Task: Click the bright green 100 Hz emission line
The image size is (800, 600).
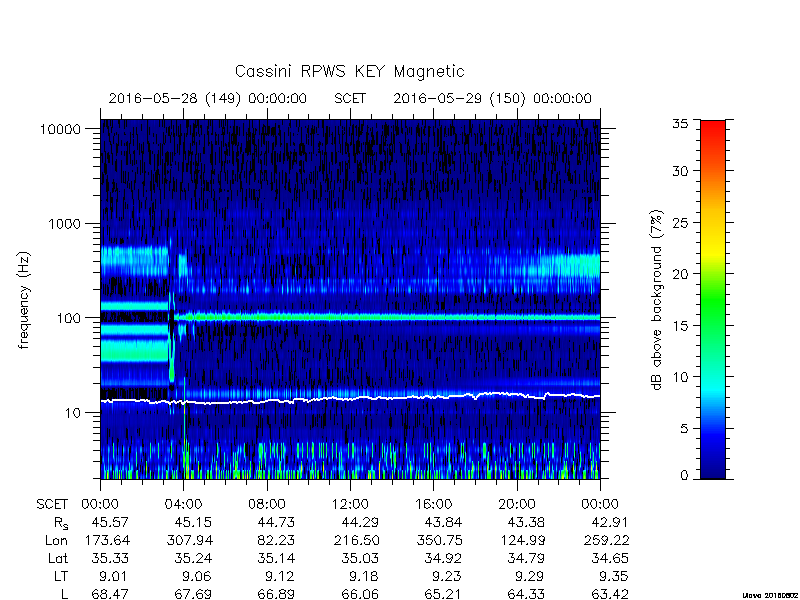Action: (x=388, y=317)
